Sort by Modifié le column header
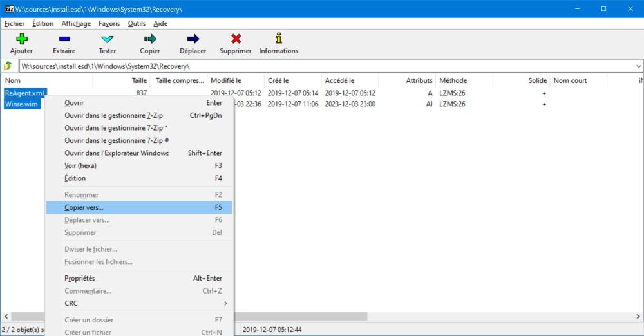 [236, 80]
